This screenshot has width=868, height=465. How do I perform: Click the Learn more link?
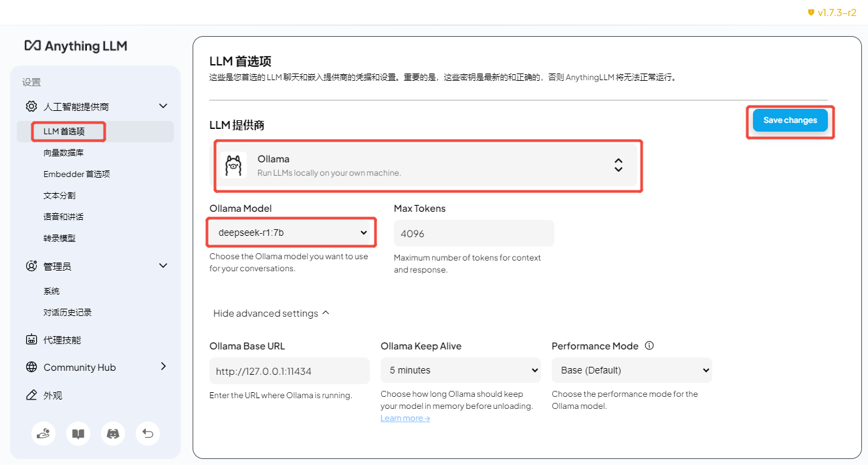405,418
